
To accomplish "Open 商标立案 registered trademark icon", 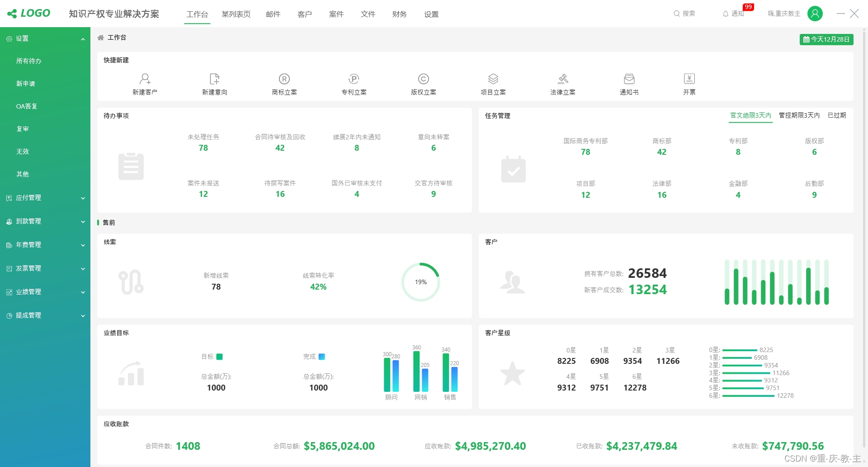I will click(x=284, y=79).
